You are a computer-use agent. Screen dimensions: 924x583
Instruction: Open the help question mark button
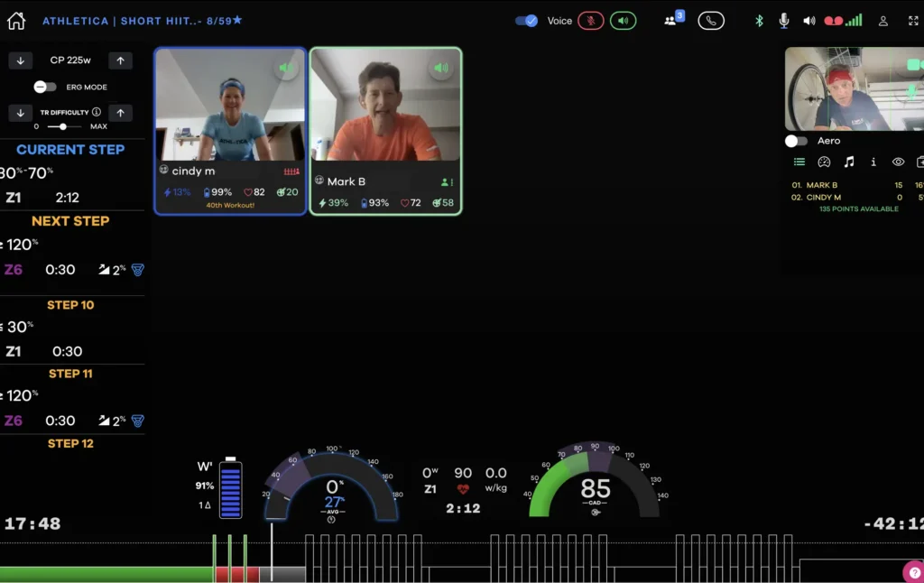tap(913, 572)
